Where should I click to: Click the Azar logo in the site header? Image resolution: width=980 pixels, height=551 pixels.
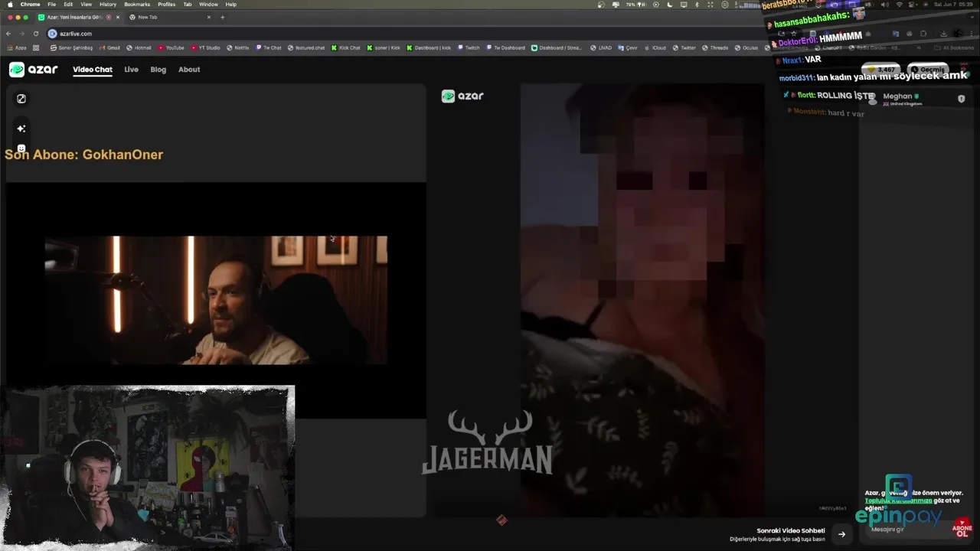(33, 70)
